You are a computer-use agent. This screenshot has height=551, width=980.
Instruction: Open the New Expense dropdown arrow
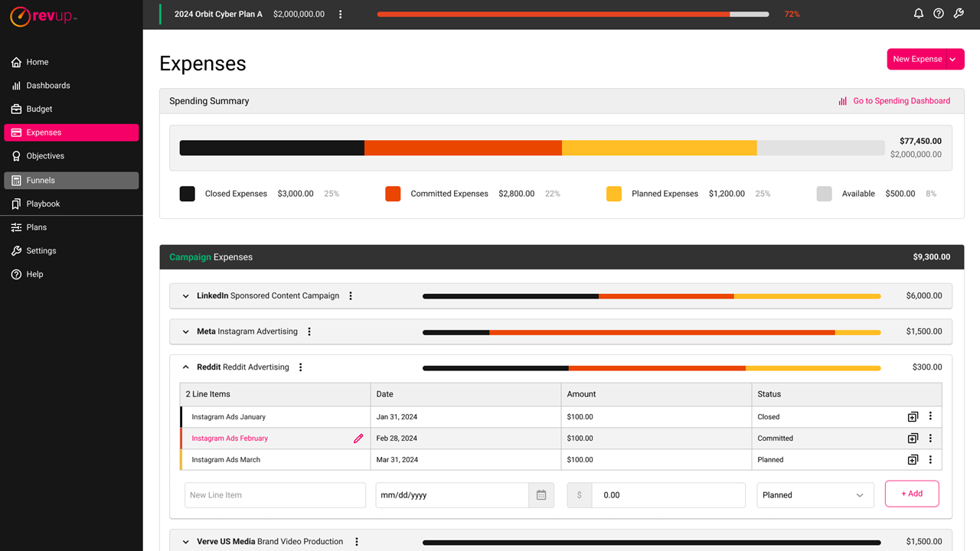tap(953, 59)
